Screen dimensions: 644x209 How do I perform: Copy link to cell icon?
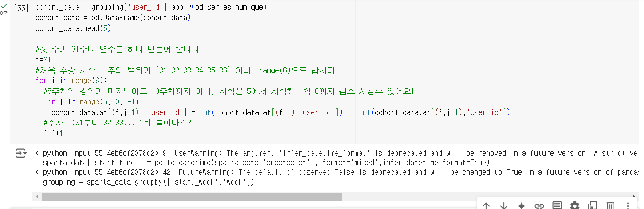pyautogui.click(x=539, y=205)
